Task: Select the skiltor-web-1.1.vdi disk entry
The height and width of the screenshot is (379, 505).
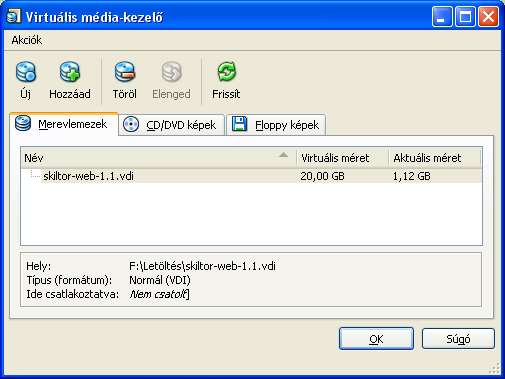Action: [x=251, y=176]
